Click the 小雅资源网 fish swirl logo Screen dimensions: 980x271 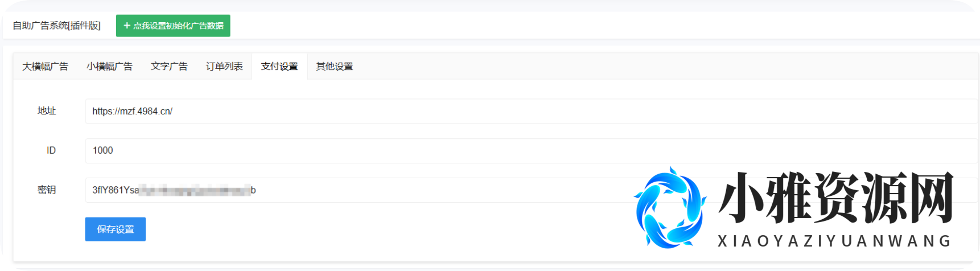(670, 208)
